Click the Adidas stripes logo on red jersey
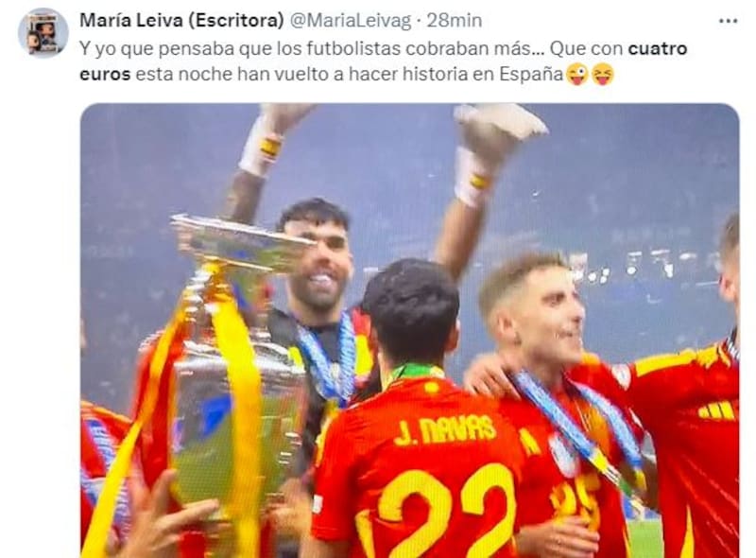This screenshot has width=756, height=558. (716, 410)
